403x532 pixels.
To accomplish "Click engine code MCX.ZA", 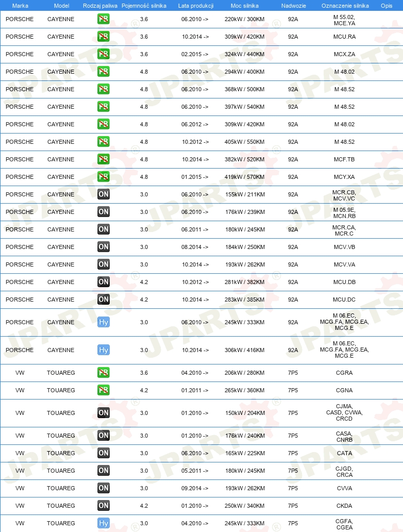I will [344, 54].
